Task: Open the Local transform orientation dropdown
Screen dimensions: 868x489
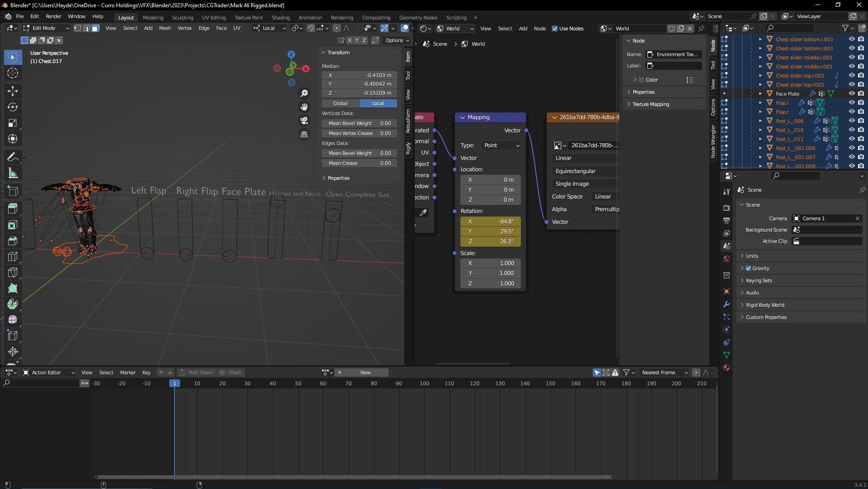Action: click(x=269, y=28)
